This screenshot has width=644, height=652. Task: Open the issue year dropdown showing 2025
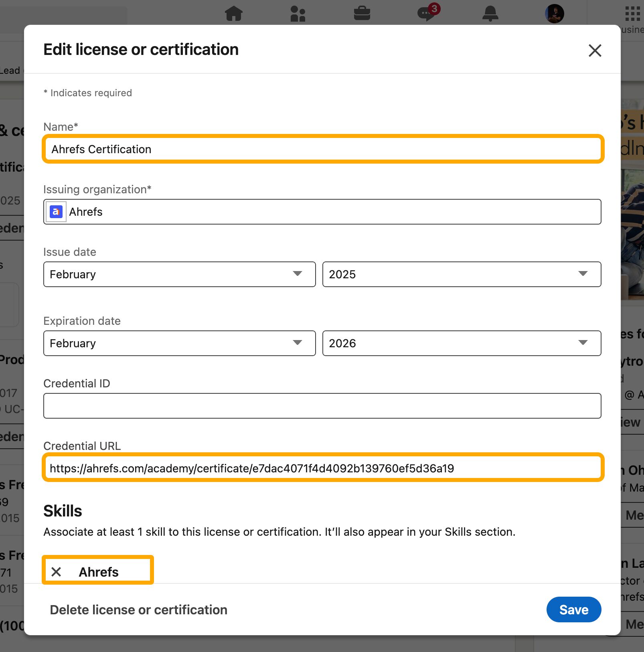[x=462, y=274]
